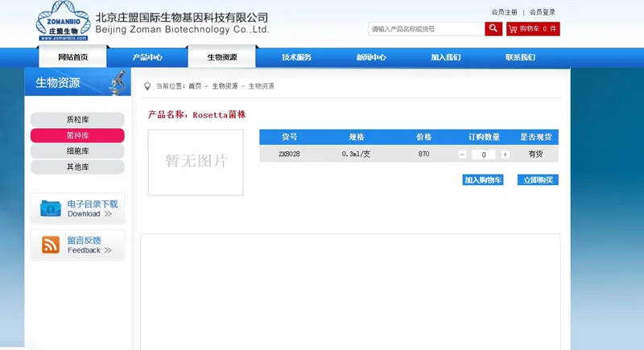Open the 联系我们 contact menu
Screen dimensions: 644x350
click(520, 57)
